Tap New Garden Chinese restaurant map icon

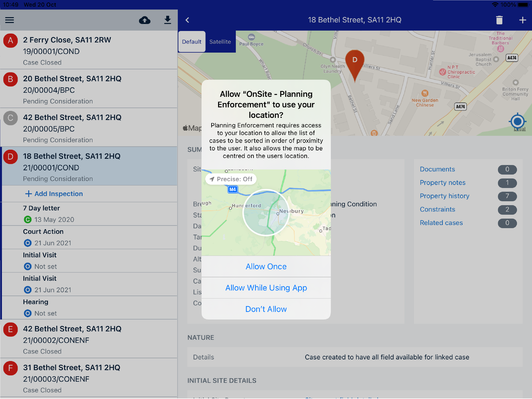[425, 93]
